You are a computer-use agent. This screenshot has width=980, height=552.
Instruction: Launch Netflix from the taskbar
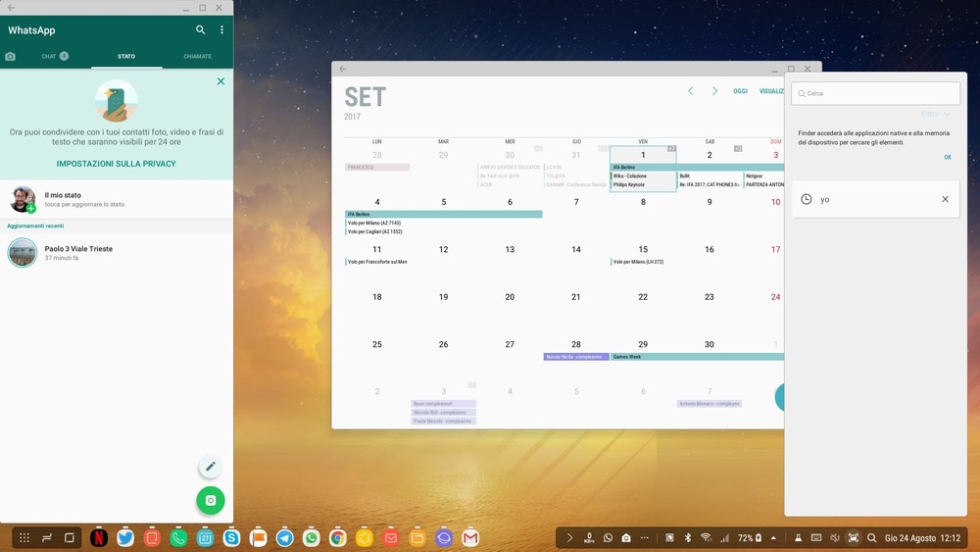99,537
